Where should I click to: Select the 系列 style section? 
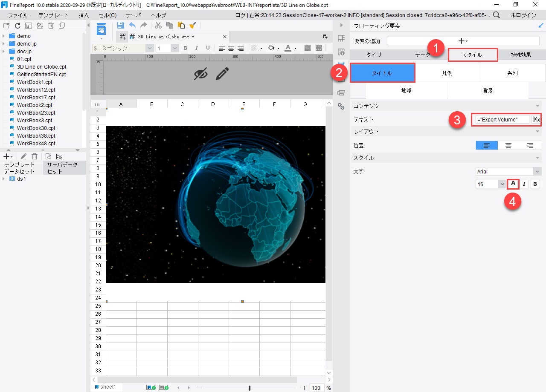[513, 73]
